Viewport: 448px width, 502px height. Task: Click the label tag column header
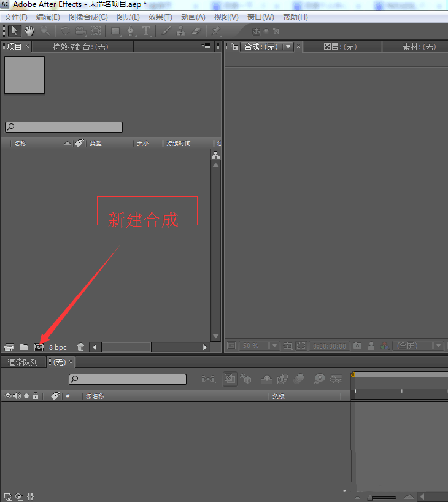[x=79, y=143]
